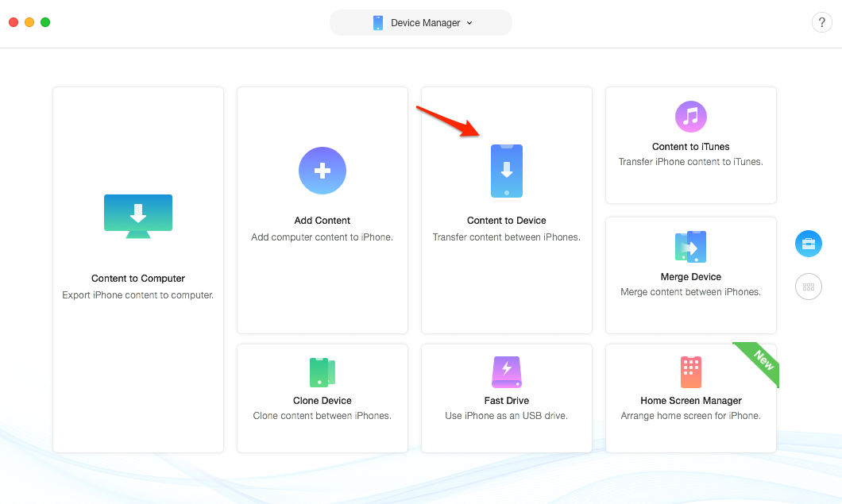Click 'Add computer content to iPhone.' text
This screenshot has height=504, width=842.
323,237
